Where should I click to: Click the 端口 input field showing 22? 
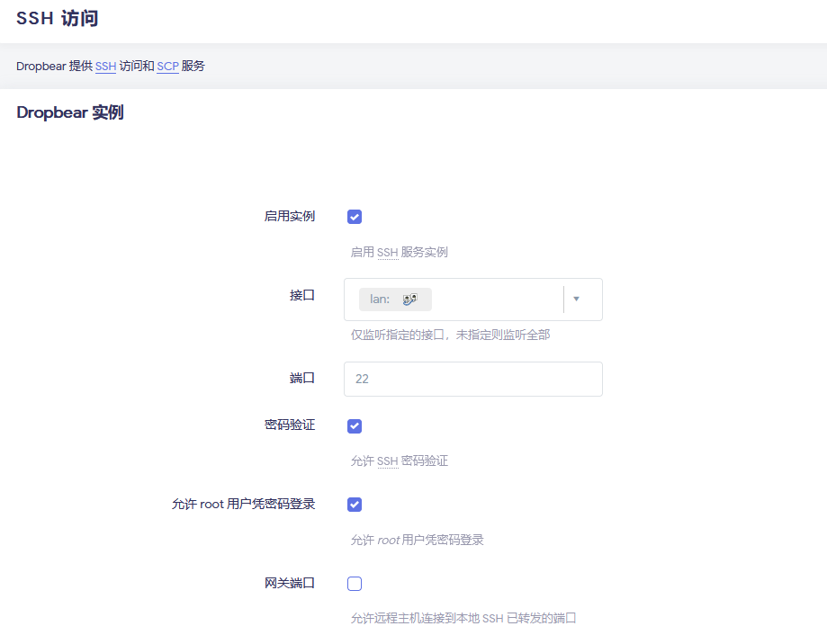pyautogui.click(x=472, y=380)
